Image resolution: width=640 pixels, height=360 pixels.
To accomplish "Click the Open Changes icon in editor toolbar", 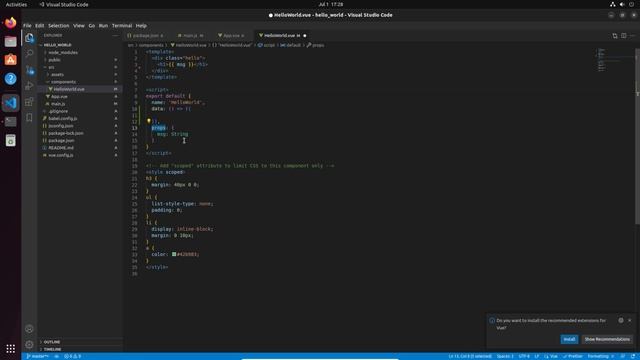I will coord(615,36).
